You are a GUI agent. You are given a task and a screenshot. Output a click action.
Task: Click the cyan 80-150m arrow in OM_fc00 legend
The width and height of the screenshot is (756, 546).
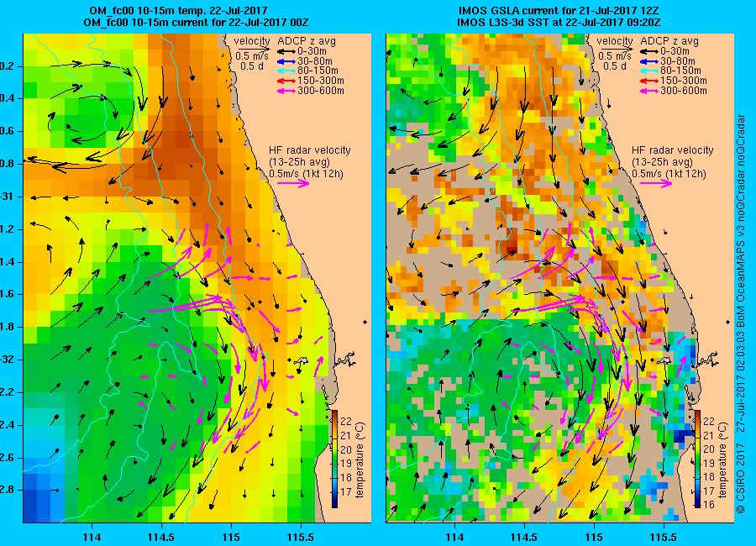point(286,71)
